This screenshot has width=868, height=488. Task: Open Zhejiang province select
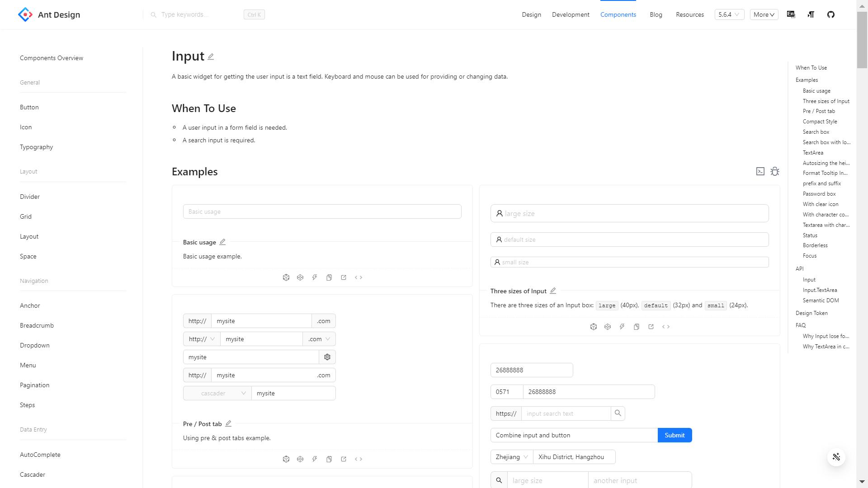512,457
